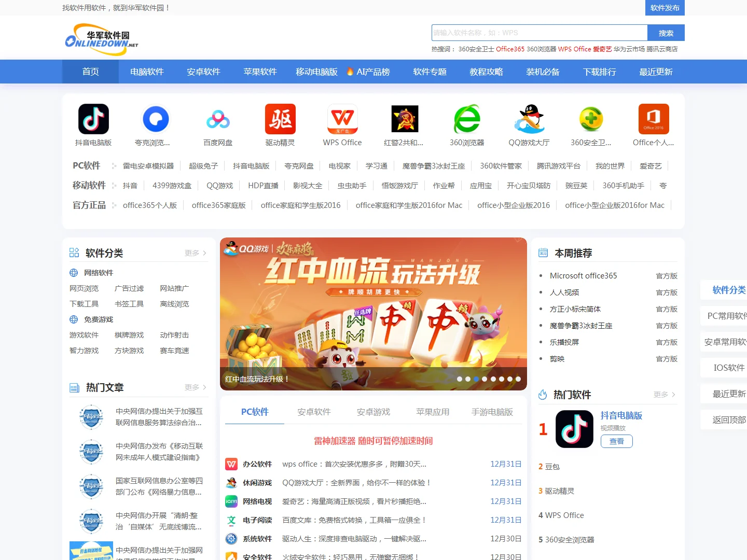Open the 抖音电脑版 app icon
This screenshot has width=747, height=560.
pos(93,119)
